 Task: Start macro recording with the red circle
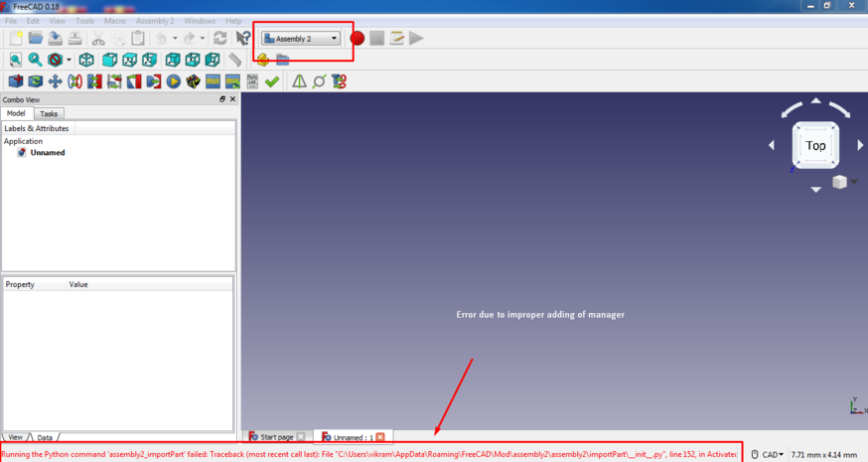pyautogui.click(x=358, y=38)
